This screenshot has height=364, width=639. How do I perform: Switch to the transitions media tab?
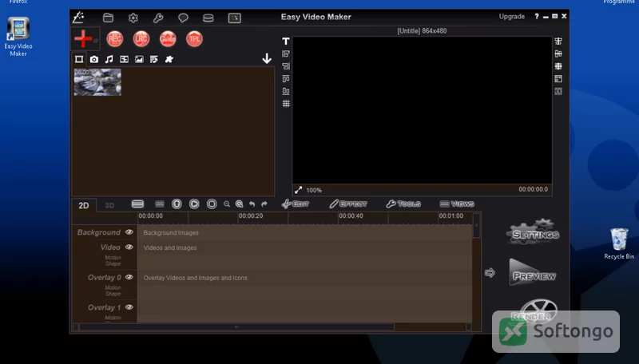coord(125,59)
